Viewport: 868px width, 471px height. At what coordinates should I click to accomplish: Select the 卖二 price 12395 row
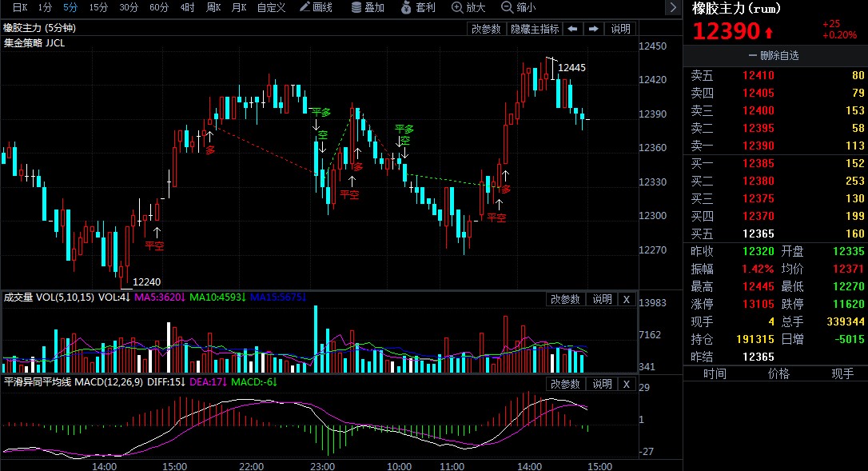click(776, 128)
